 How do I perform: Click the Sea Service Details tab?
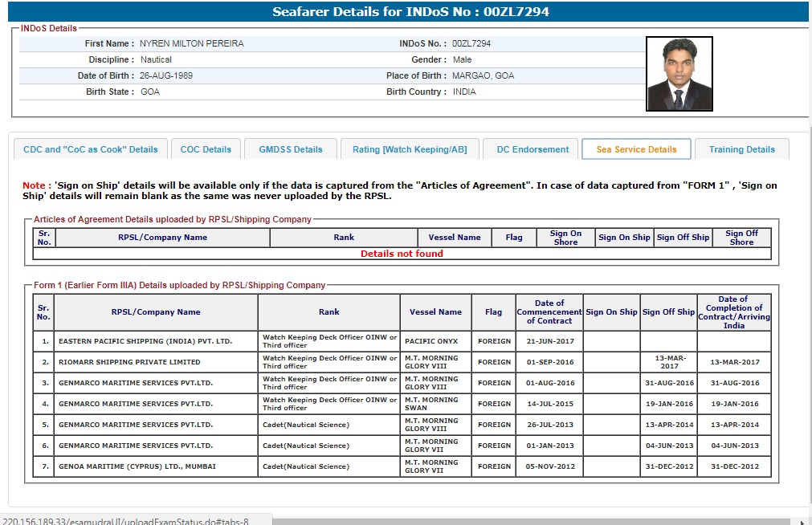pos(636,149)
